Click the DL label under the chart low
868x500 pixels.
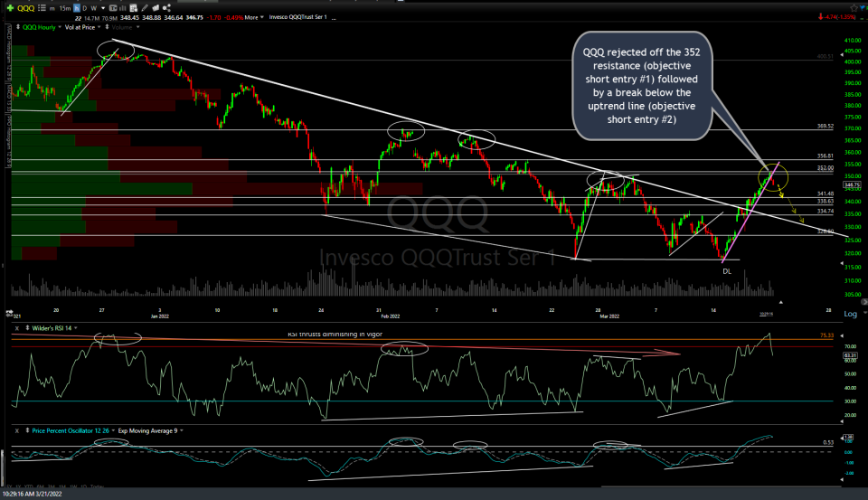(x=727, y=271)
